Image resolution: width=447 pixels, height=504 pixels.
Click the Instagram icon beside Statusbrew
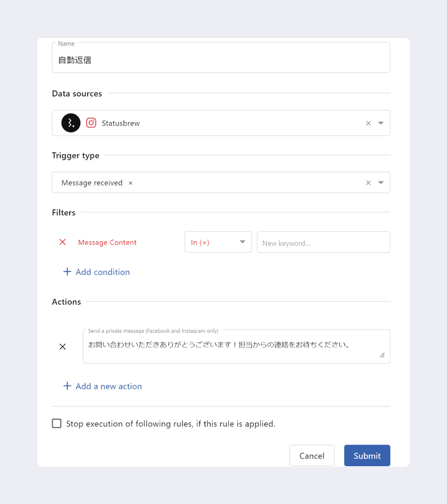point(91,123)
